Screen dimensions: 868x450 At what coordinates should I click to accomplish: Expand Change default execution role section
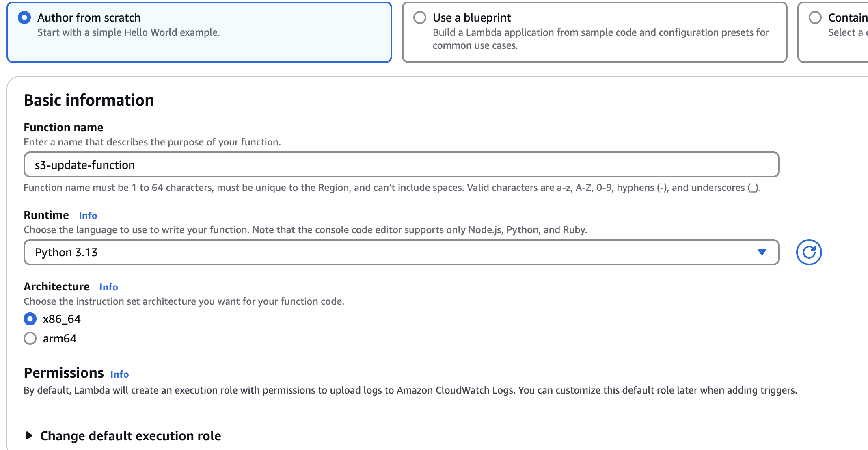(123, 435)
